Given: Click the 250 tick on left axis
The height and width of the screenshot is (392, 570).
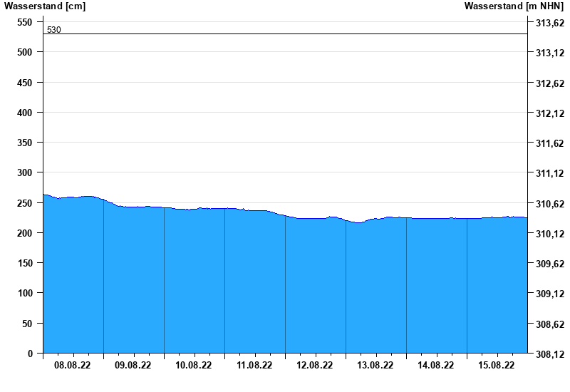Looking at the screenshot, I should click(25, 203).
